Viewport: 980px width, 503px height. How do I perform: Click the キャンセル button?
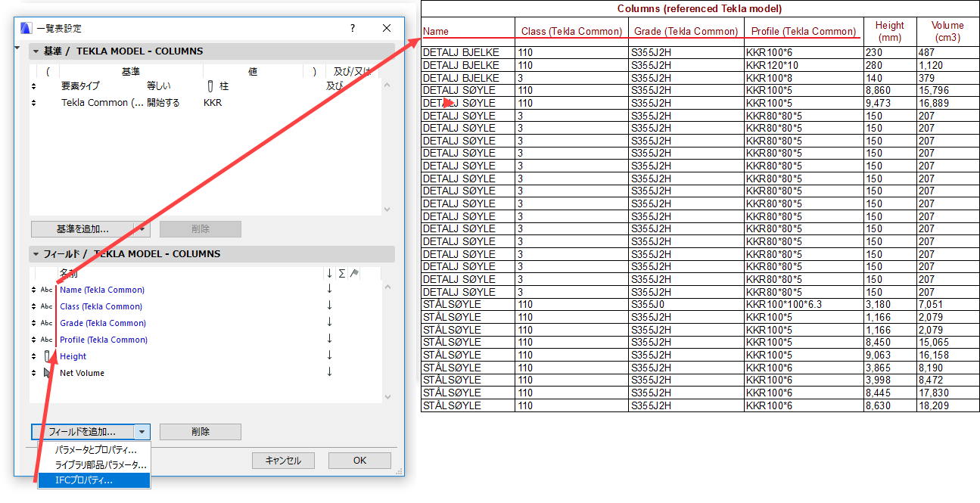(x=283, y=461)
